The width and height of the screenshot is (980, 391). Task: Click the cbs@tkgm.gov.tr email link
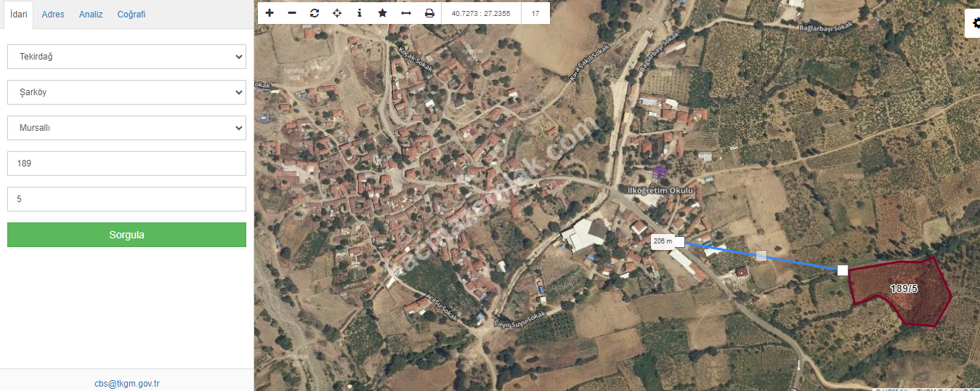pos(126,384)
